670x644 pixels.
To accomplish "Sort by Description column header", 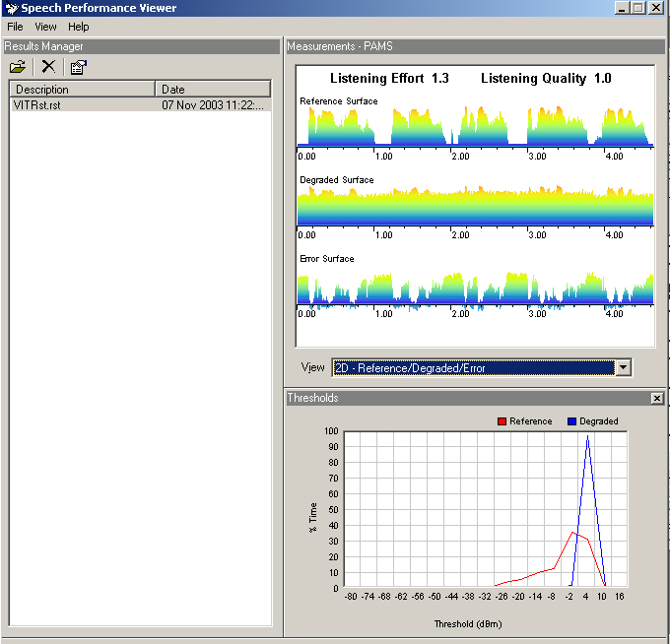I will [x=82, y=90].
